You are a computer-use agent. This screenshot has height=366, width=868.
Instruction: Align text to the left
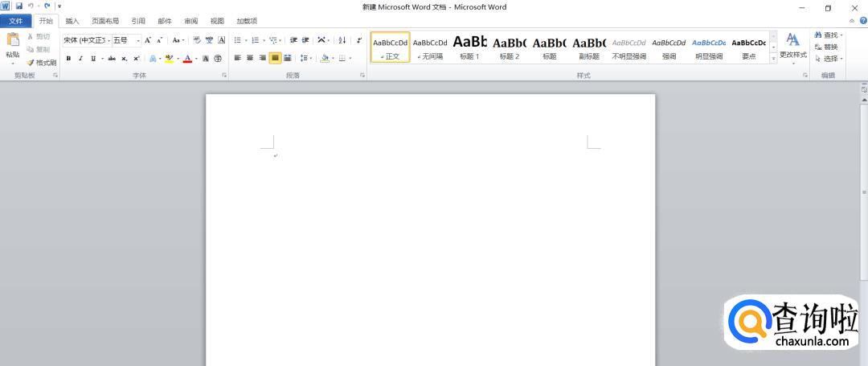[x=237, y=58]
